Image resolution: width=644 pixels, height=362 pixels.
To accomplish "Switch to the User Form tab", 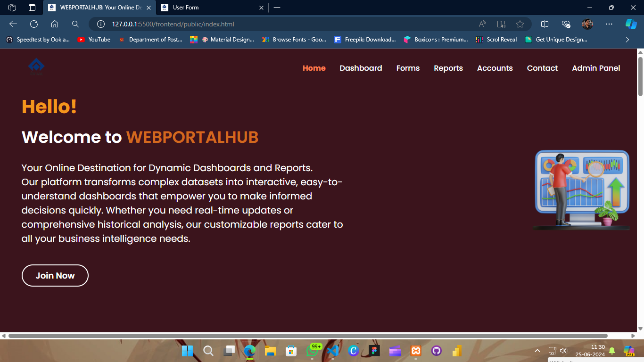I will coord(207,8).
